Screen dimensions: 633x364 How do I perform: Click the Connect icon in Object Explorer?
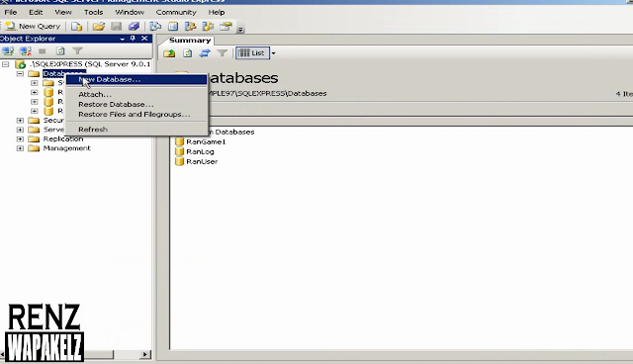pos(8,50)
